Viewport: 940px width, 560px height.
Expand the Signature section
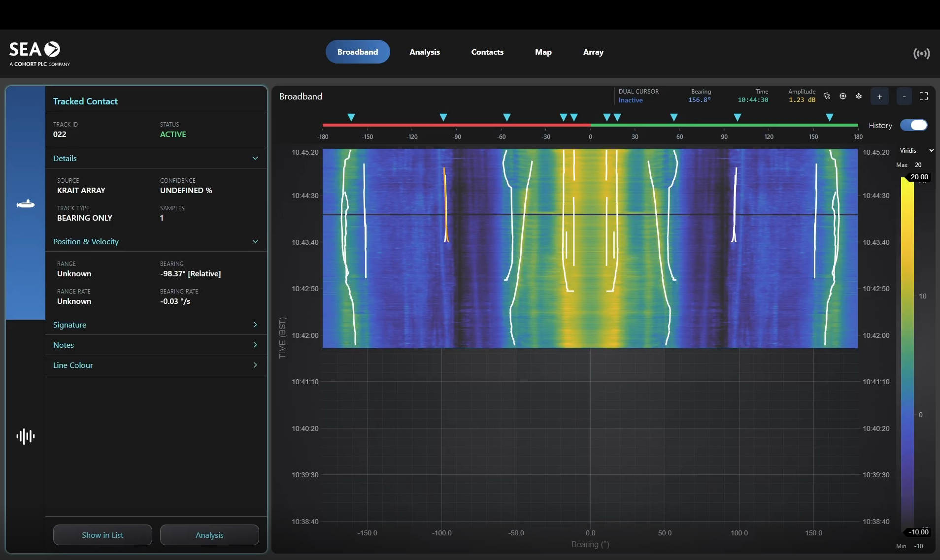pos(255,325)
